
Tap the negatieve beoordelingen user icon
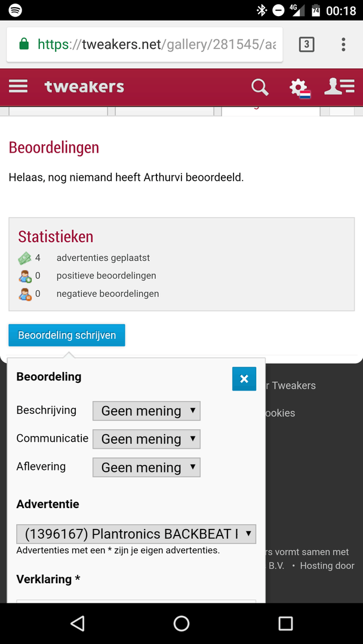pyautogui.click(x=24, y=294)
